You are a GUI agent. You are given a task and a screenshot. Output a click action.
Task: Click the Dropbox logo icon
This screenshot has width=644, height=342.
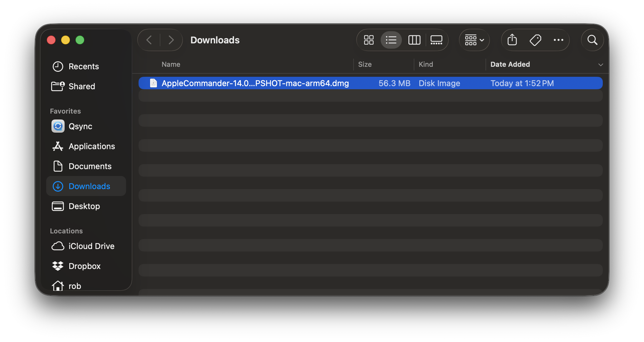pyautogui.click(x=58, y=266)
